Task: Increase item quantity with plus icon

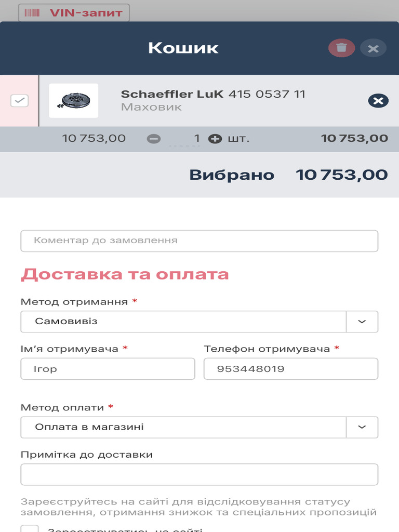Action: [215, 139]
